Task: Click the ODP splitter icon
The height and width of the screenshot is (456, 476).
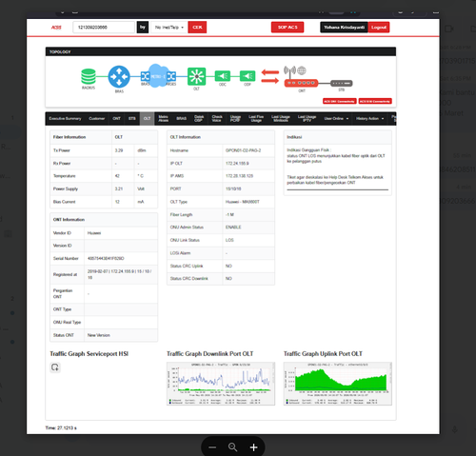Action: pos(248,76)
